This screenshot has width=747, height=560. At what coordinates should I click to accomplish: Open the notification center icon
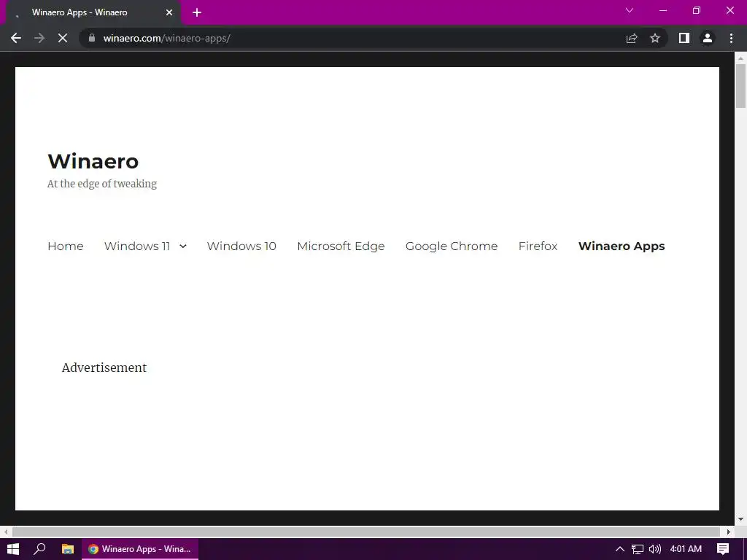click(723, 549)
